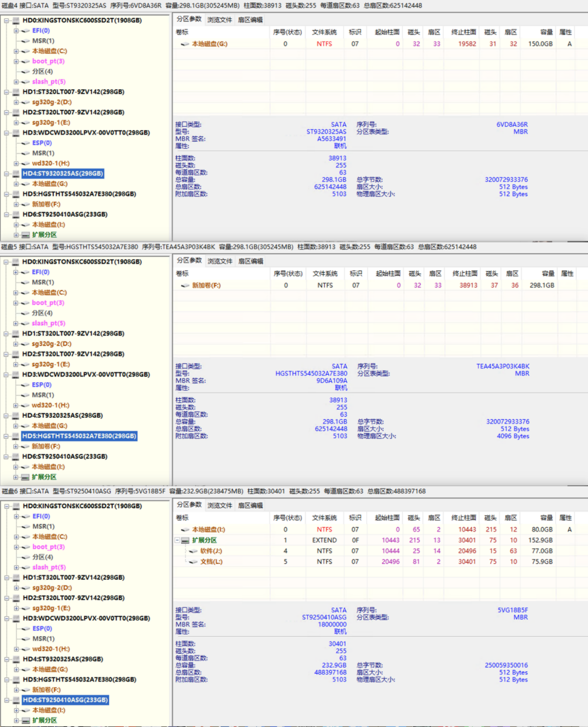The image size is (588, 727).
Task: Collapse the highlighted HD4:ST9320325AS tree node
Action: [6, 174]
